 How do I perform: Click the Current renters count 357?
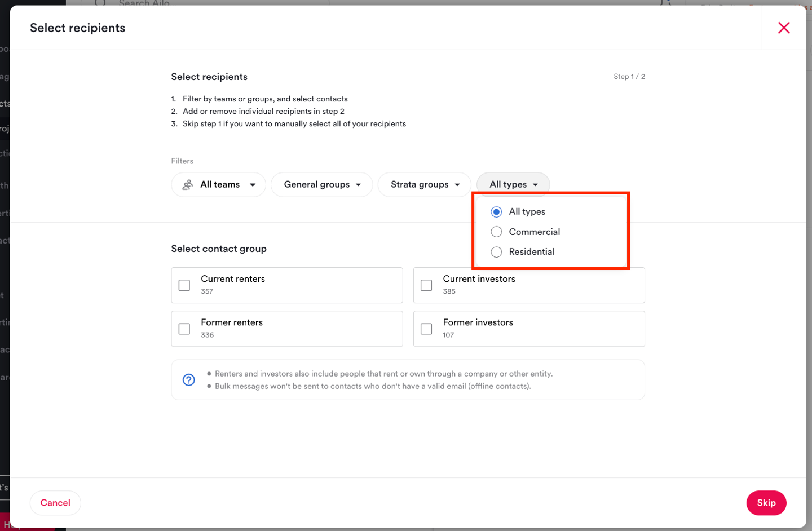(207, 291)
